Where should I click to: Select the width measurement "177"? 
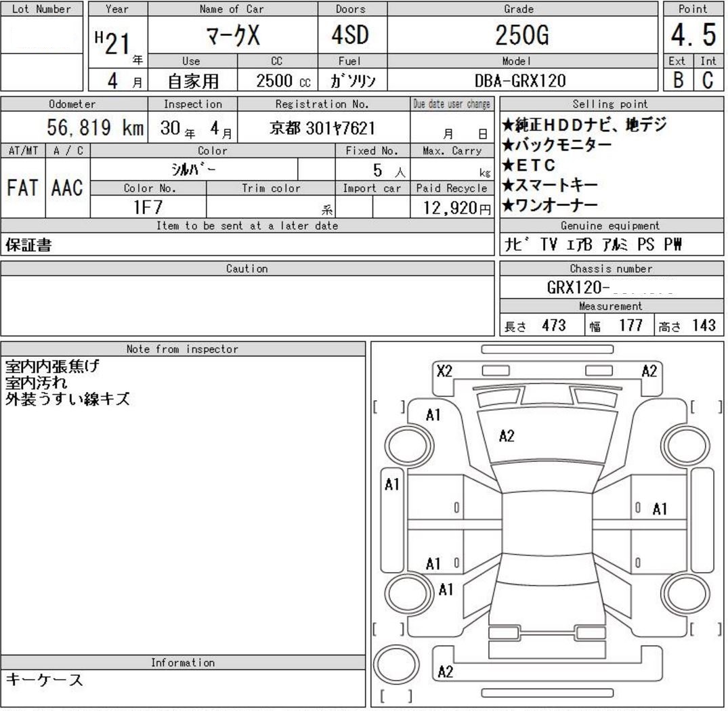click(x=630, y=325)
